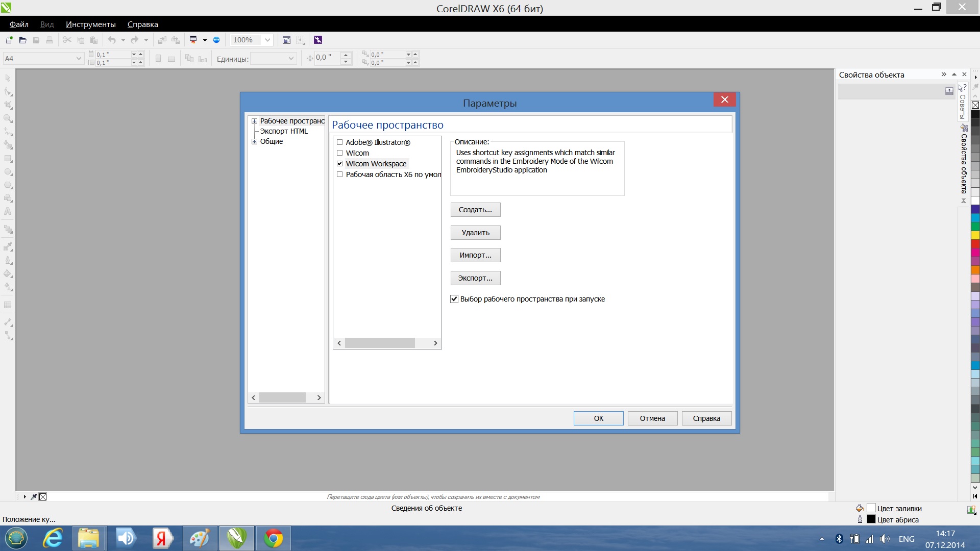Open the application launcher icon
Screen dimensions: 980x551
193,40
